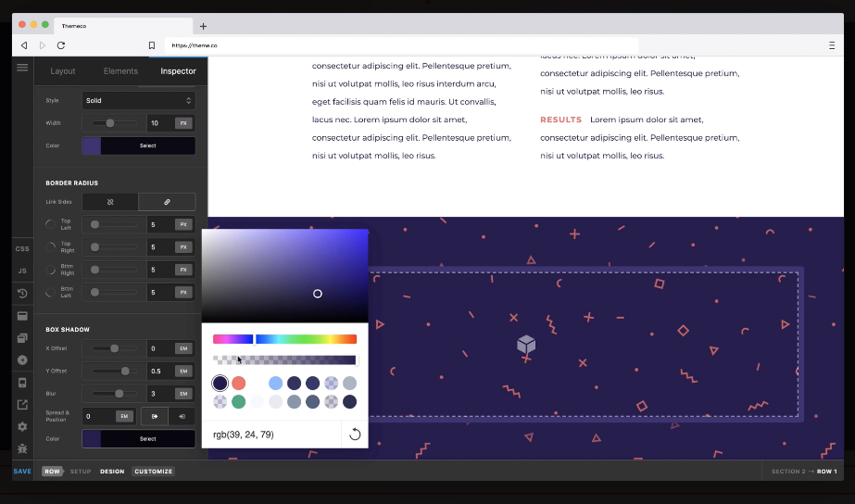Click the Blur slider

(114, 394)
